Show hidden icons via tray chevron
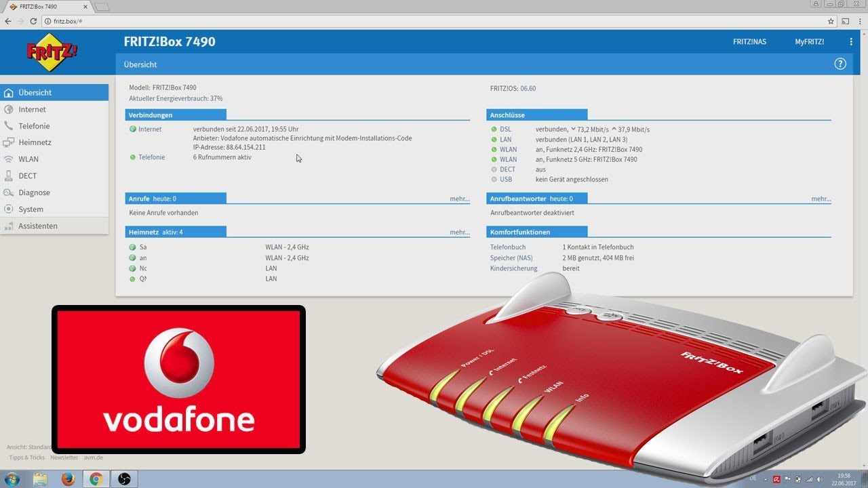Image resolution: width=868 pixels, height=488 pixels. tap(764, 479)
